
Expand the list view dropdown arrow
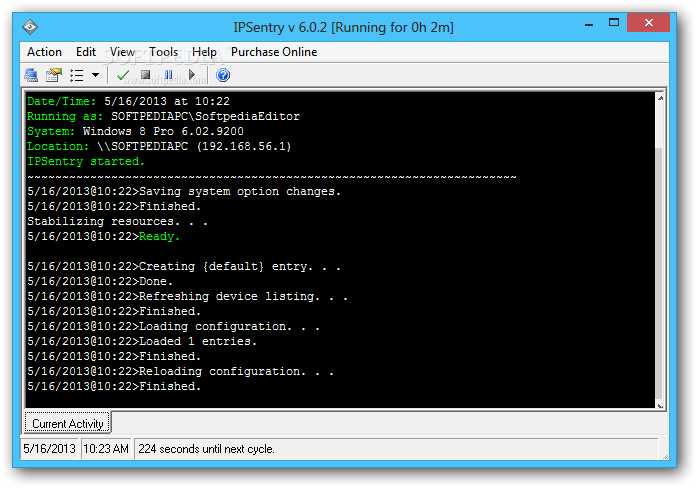coord(95,75)
